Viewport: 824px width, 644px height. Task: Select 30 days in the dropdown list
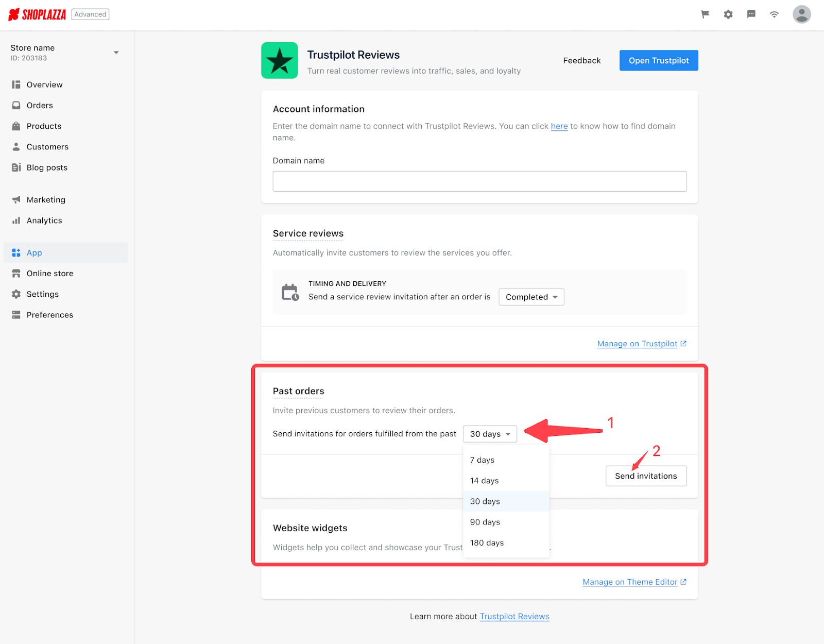click(x=506, y=501)
